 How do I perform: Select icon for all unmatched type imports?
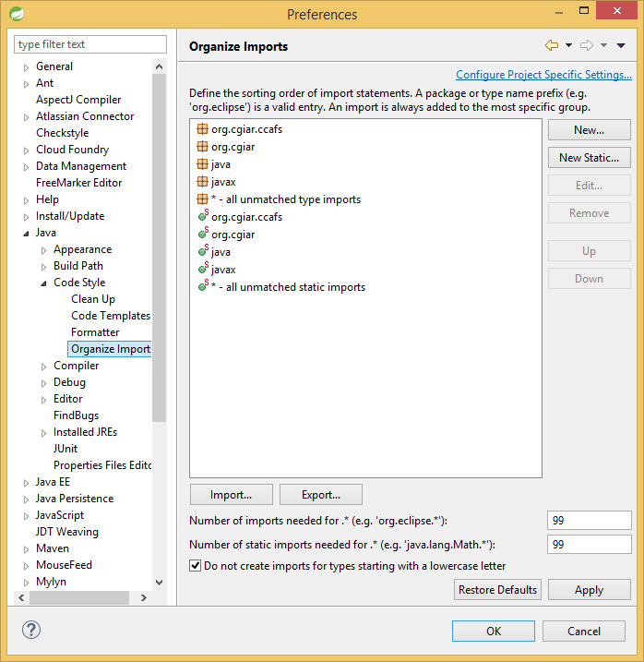[x=203, y=199]
